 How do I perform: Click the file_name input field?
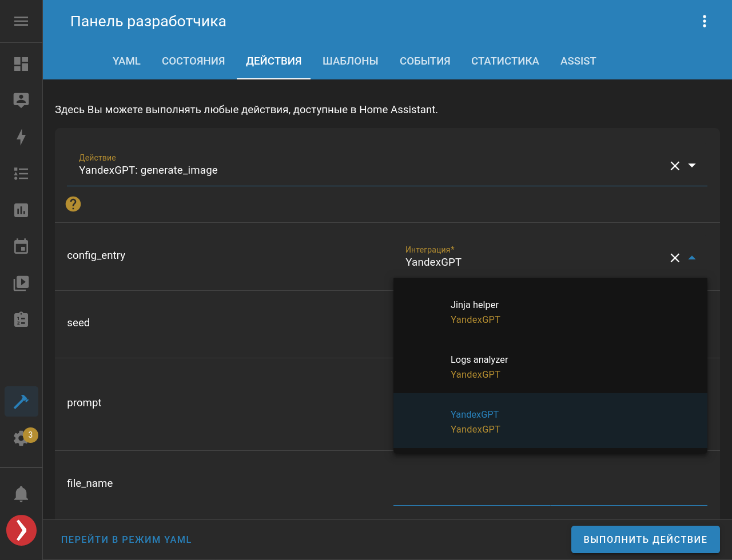[550, 485]
